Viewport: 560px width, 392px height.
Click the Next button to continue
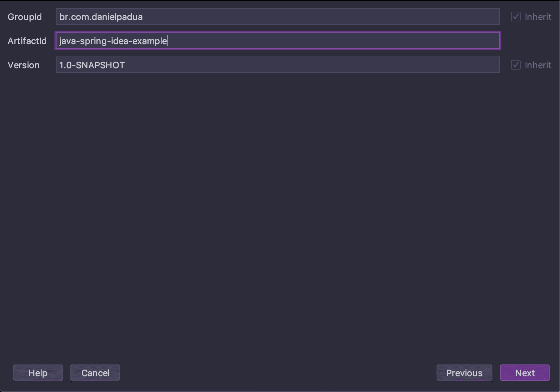coord(524,373)
